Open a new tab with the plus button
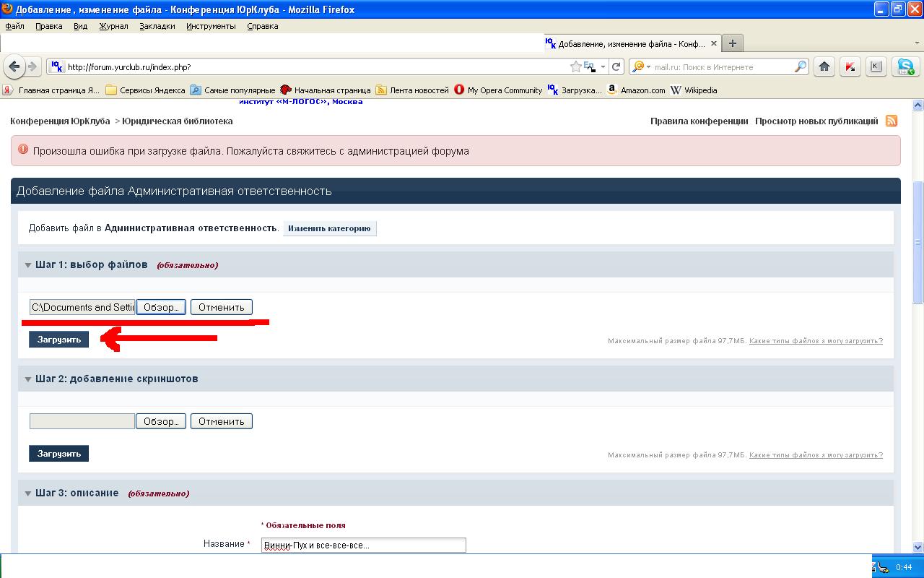924x578 pixels. pyautogui.click(x=732, y=43)
